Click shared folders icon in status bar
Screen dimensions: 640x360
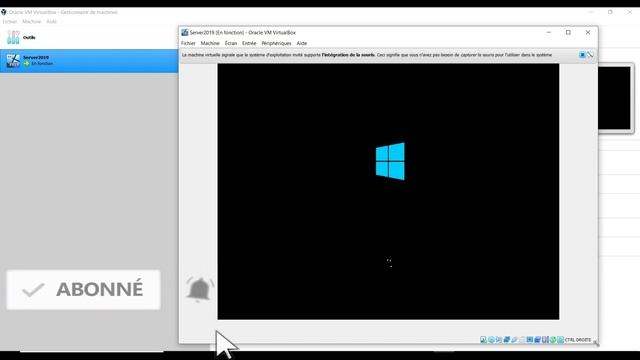522,340
